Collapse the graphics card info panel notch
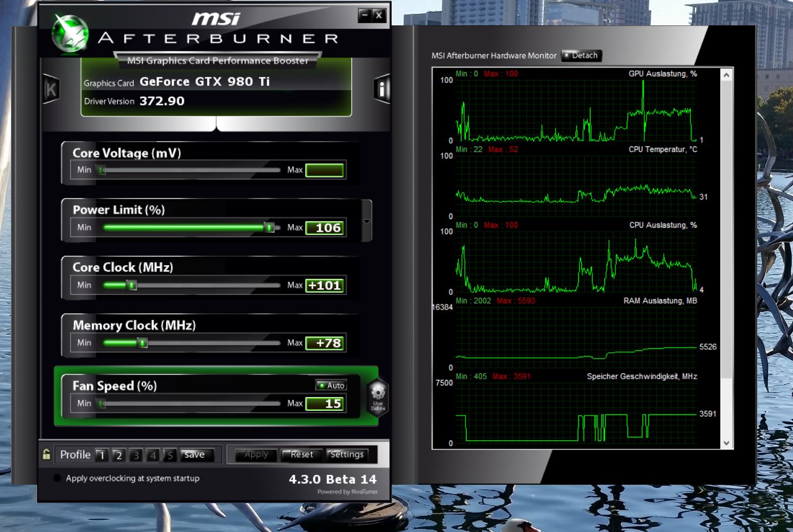The image size is (793, 532). [216, 124]
